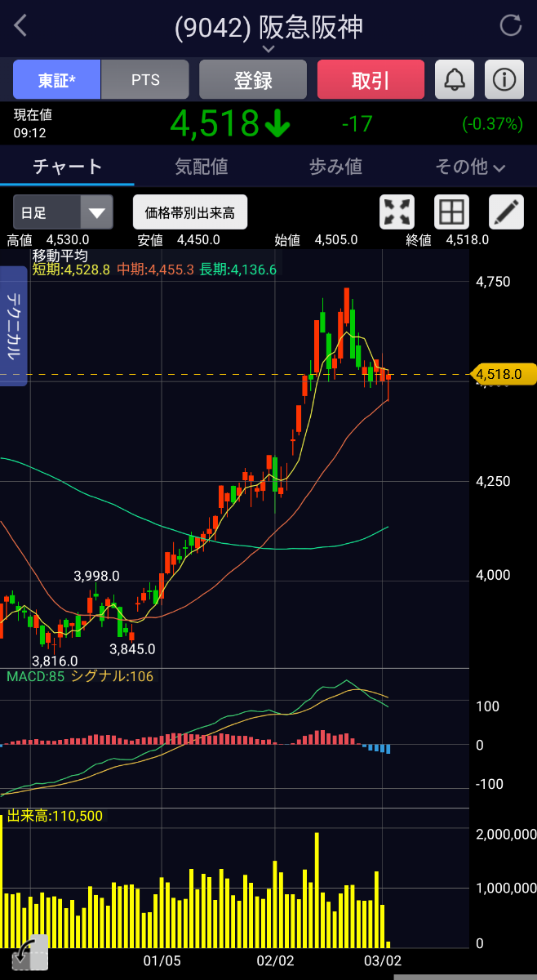The image size is (537, 980).
Task: Expand the stock name chevron below the title
Action: [x=268, y=51]
